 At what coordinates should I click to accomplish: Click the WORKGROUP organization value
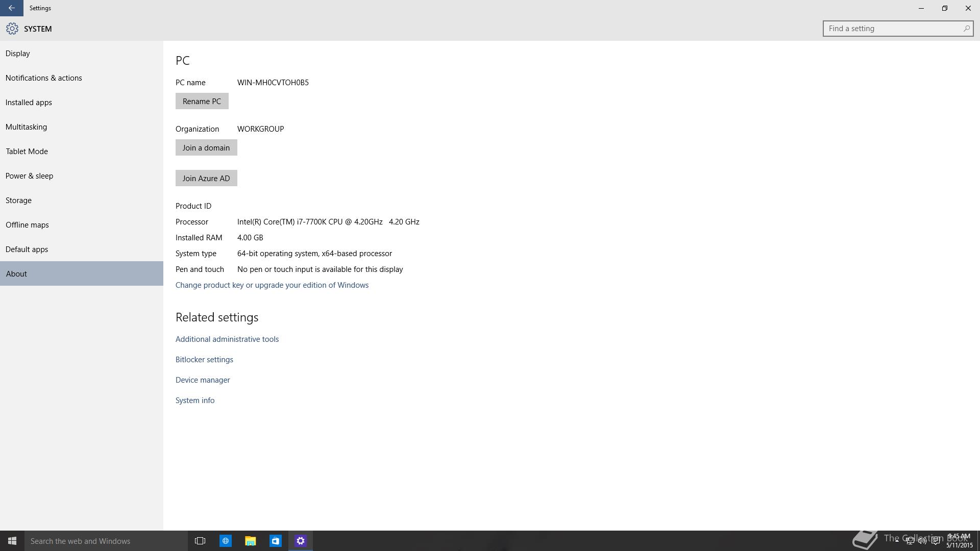coord(260,129)
